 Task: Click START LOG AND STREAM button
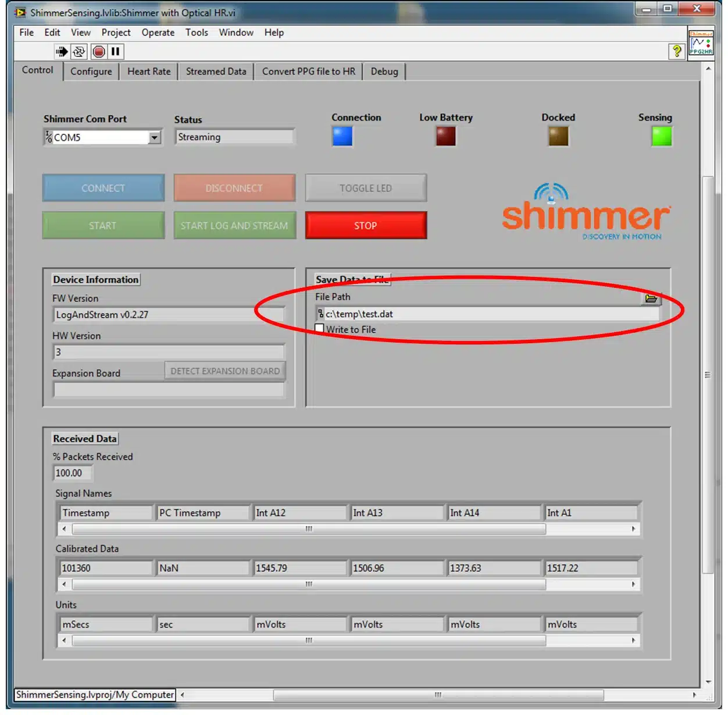[x=234, y=225]
